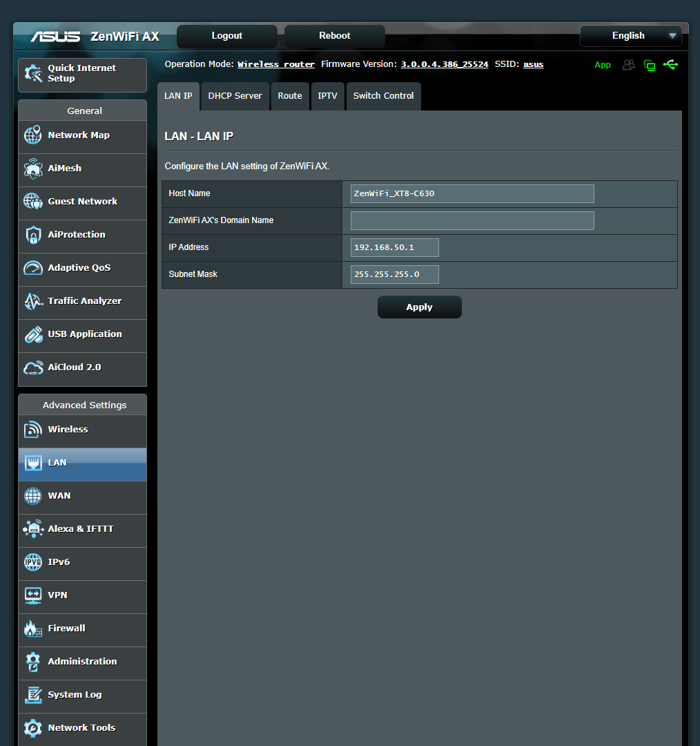Click the AiProtection shield icon
Viewport: 700px width, 746px height.
pos(33,235)
